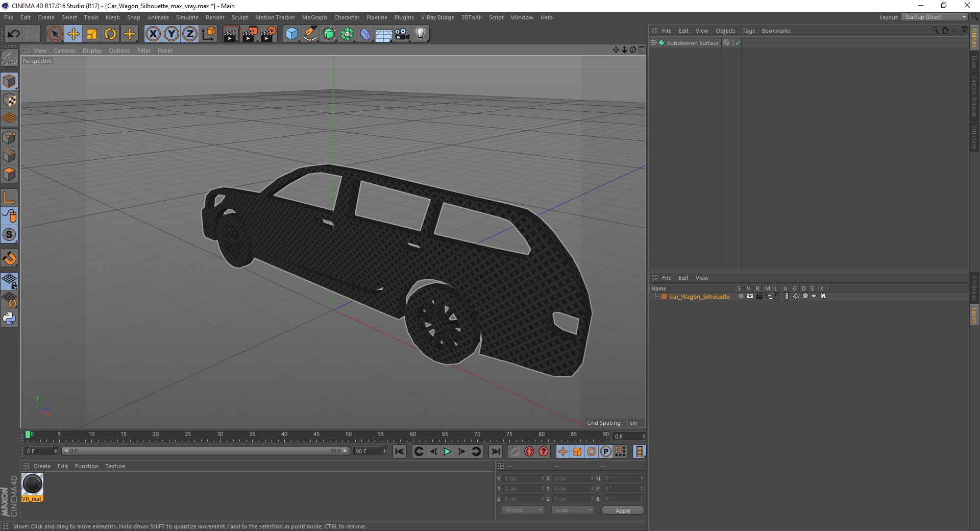980x531 pixels.
Task: Go to end of animation
Action: [x=496, y=451]
